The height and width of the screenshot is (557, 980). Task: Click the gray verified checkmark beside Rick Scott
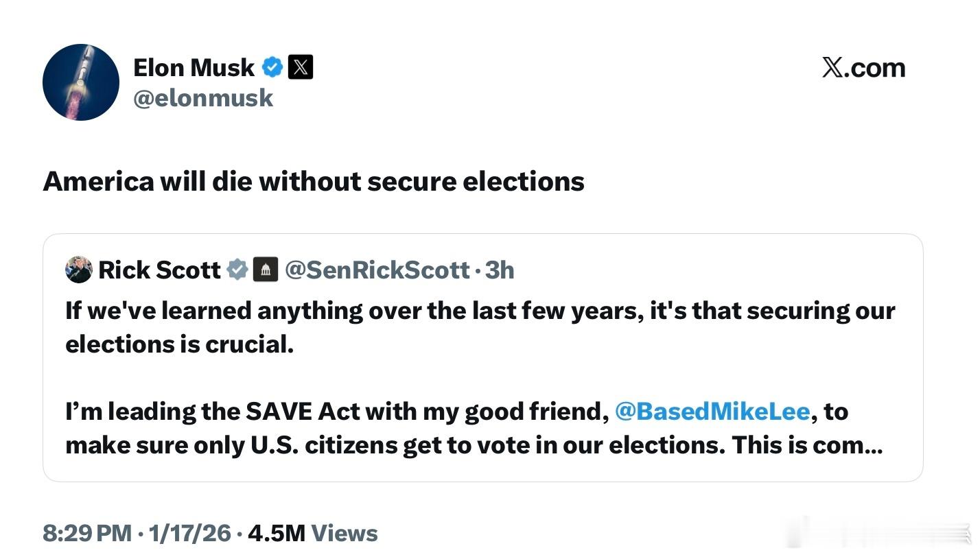pos(237,270)
